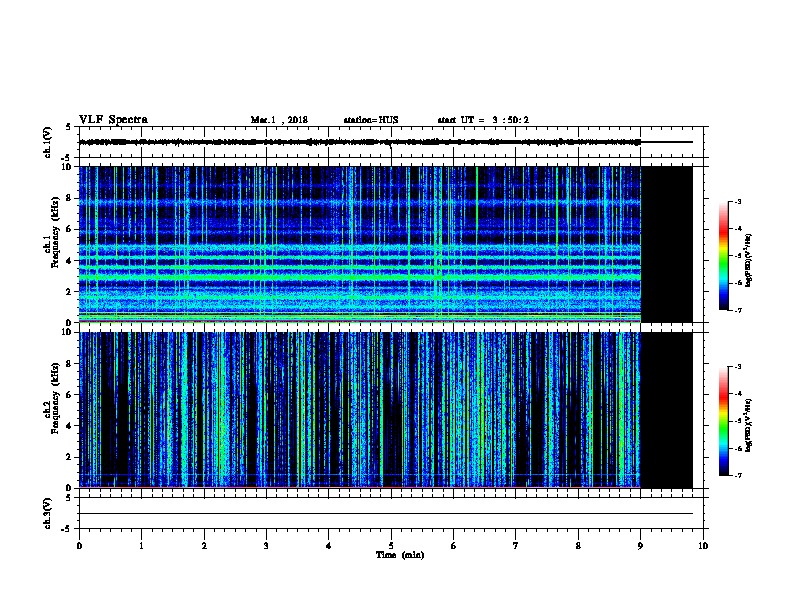792x612 pixels.
Task: Click time axis tick label 9
Action: point(640,546)
